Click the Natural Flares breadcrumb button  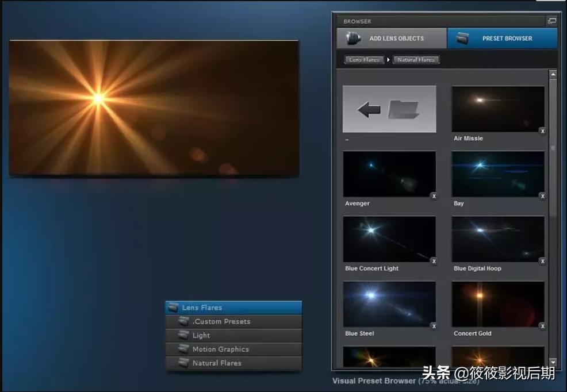pyautogui.click(x=416, y=59)
